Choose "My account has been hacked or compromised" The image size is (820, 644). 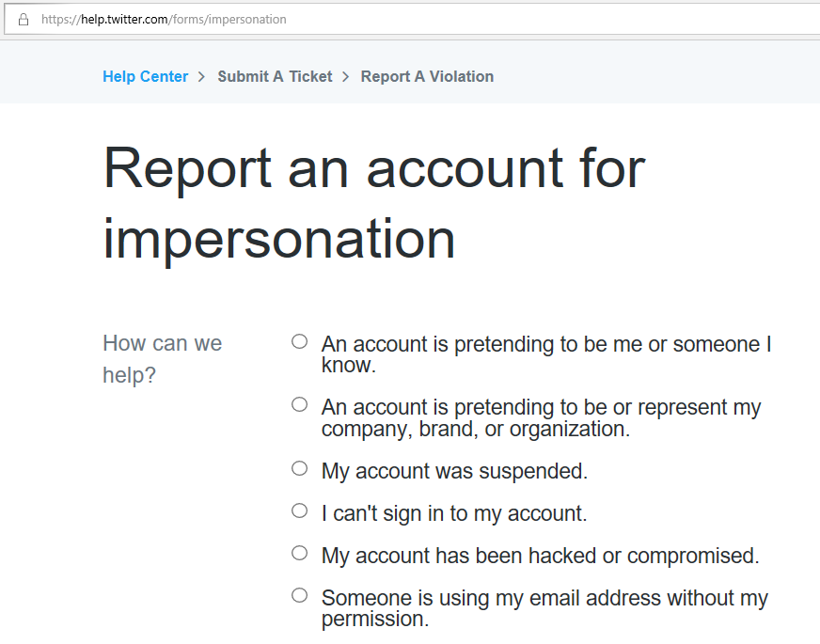298,552
